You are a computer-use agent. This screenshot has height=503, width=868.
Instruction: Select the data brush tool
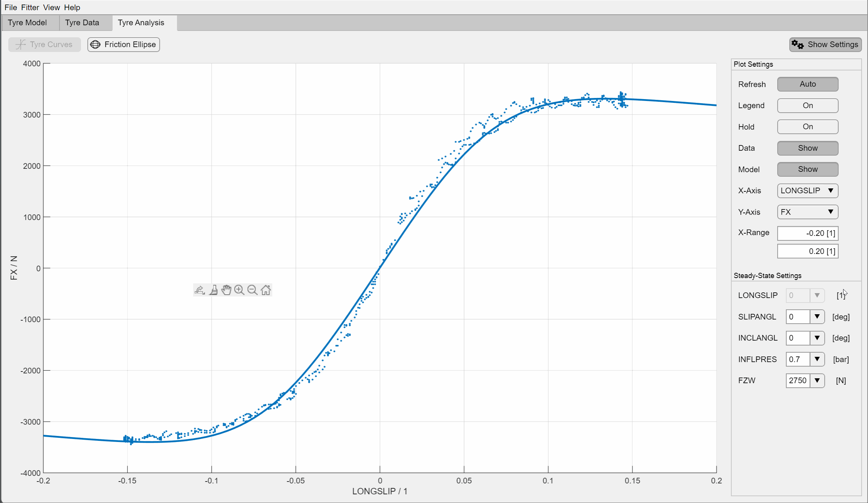(214, 290)
